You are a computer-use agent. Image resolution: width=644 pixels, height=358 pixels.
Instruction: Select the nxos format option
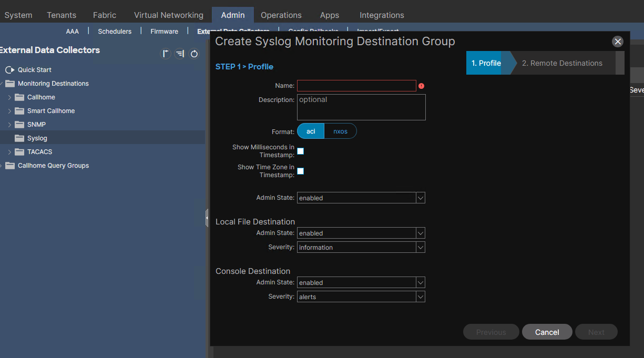[x=340, y=131]
